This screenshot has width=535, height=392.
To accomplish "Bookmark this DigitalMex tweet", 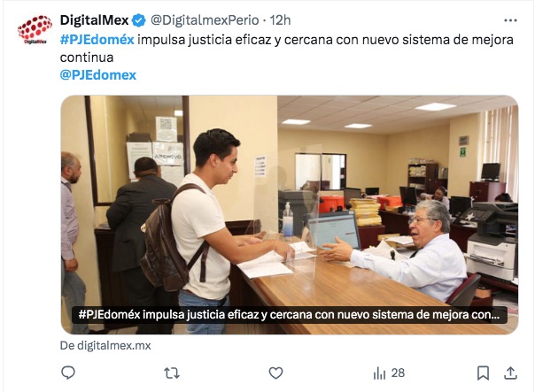I will coord(483,373).
